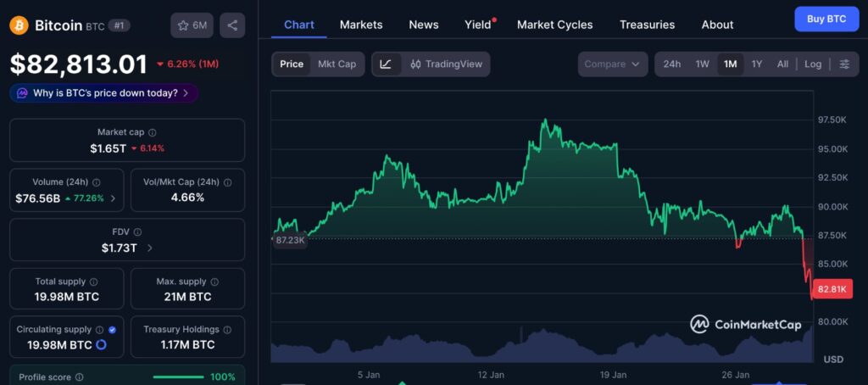Viewport: 868px width, 385px height.
Task: Click the 97.50K price axis label
Action: 832,120
